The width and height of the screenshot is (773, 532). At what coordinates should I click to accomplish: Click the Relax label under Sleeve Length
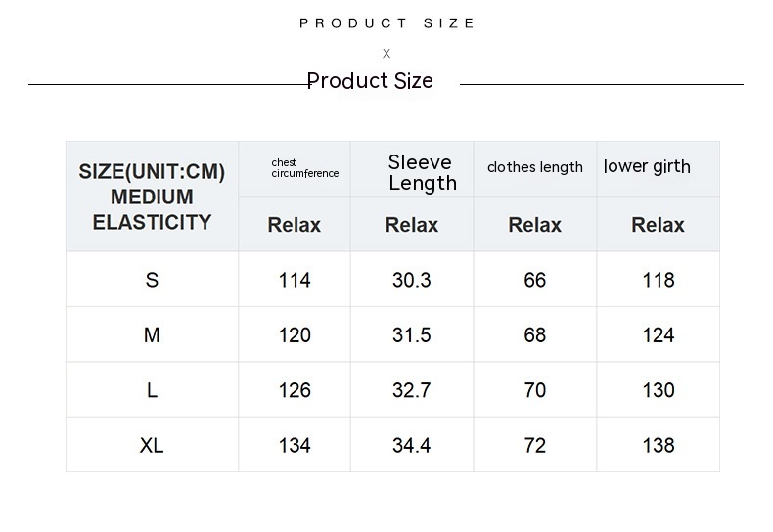point(411,225)
